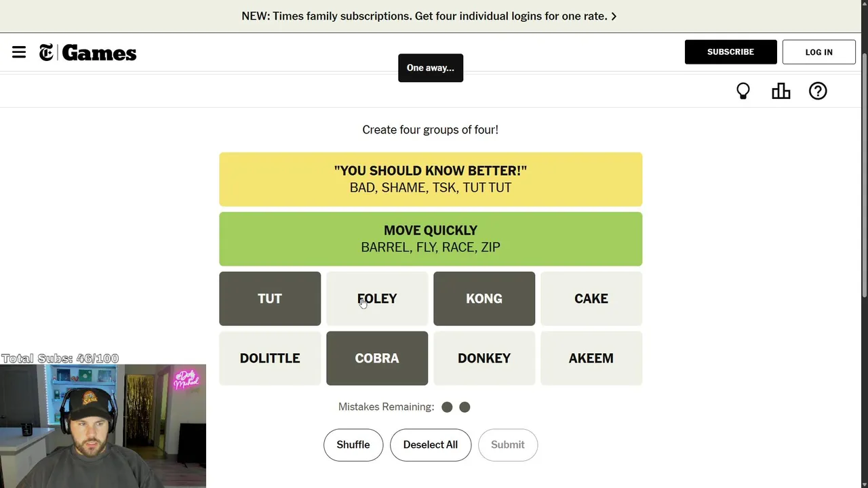Open the hamburger navigation menu
Image resolution: width=868 pixels, height=488 pixels.
[x=19, y=52]
